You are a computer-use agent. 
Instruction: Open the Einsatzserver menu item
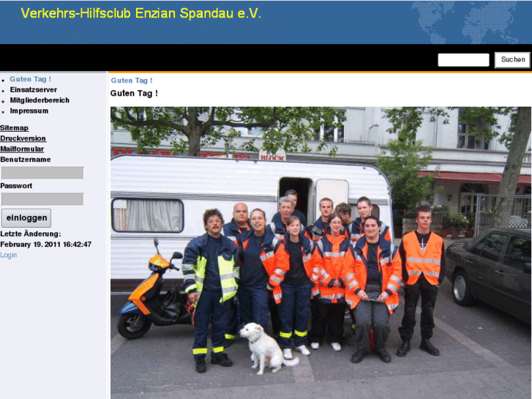coord(33,89)
